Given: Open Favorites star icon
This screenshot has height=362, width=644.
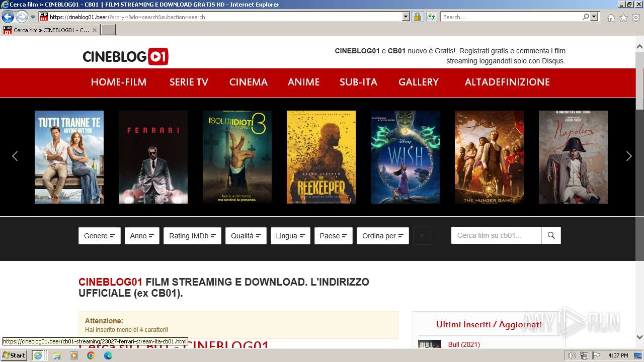Looking at the screenshot, I should [623, 18].
